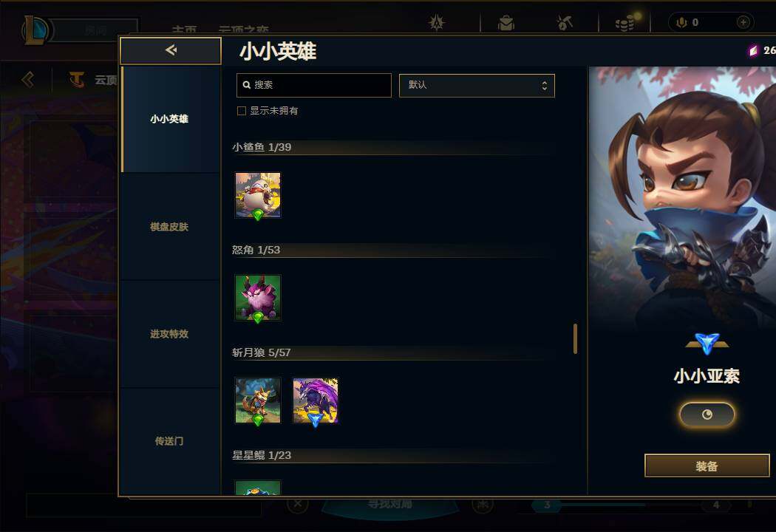
Task: Choose the orange fox 斩月狼 thumbnail
Action: coord(258,401)
